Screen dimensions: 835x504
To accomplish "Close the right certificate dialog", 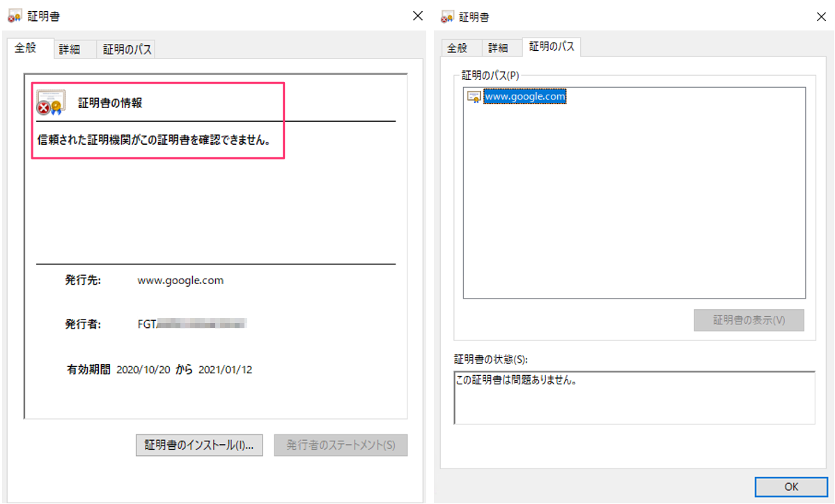I will tap(822, 15).
